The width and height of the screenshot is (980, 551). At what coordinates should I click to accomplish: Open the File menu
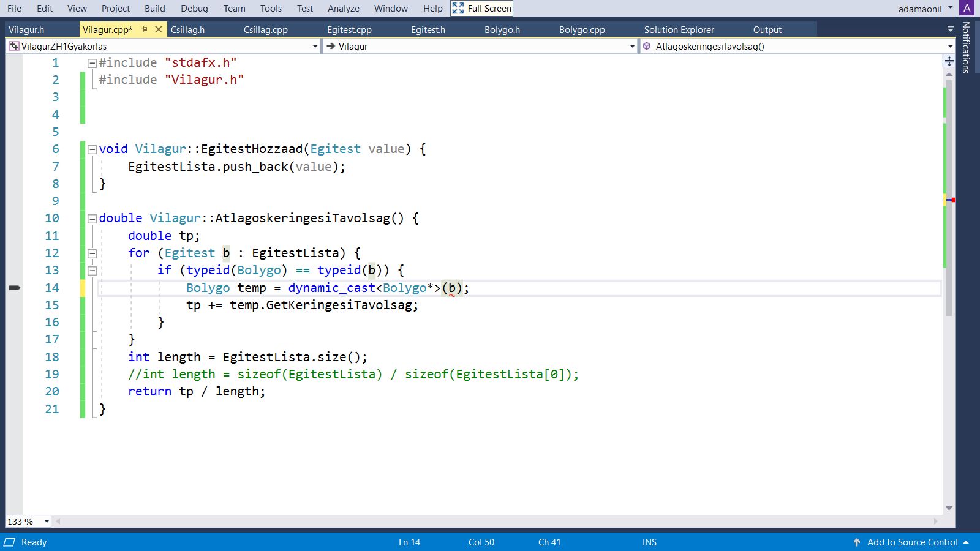point(14,8)
